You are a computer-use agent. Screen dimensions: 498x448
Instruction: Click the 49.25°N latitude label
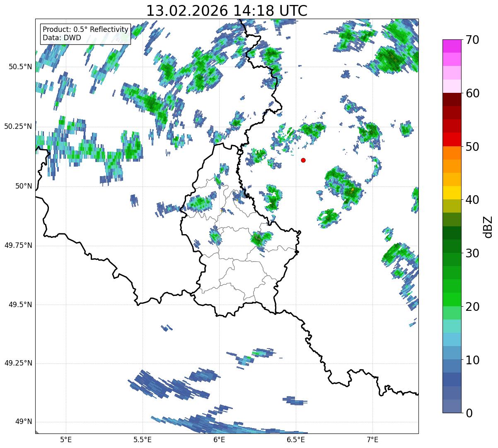click(18, 363)
